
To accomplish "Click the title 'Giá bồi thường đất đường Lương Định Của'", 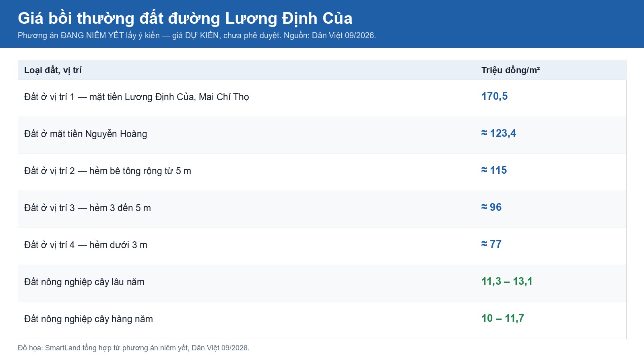I will click(185, 19).
